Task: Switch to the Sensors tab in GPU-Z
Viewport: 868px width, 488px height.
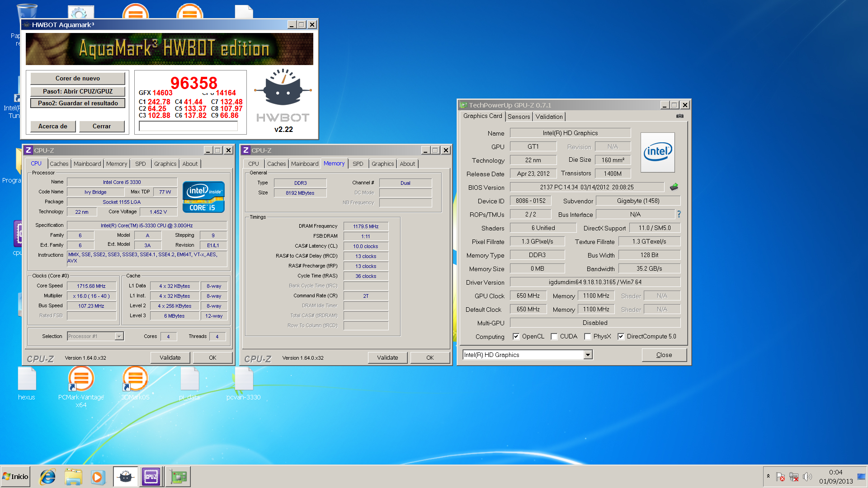Action: pyautogui.click(x=519, y=117)
